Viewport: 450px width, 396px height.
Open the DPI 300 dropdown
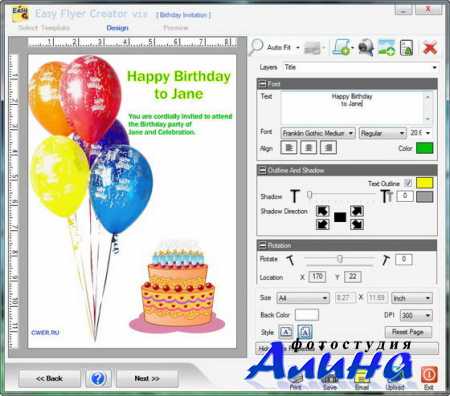click(x=416, y=315)
